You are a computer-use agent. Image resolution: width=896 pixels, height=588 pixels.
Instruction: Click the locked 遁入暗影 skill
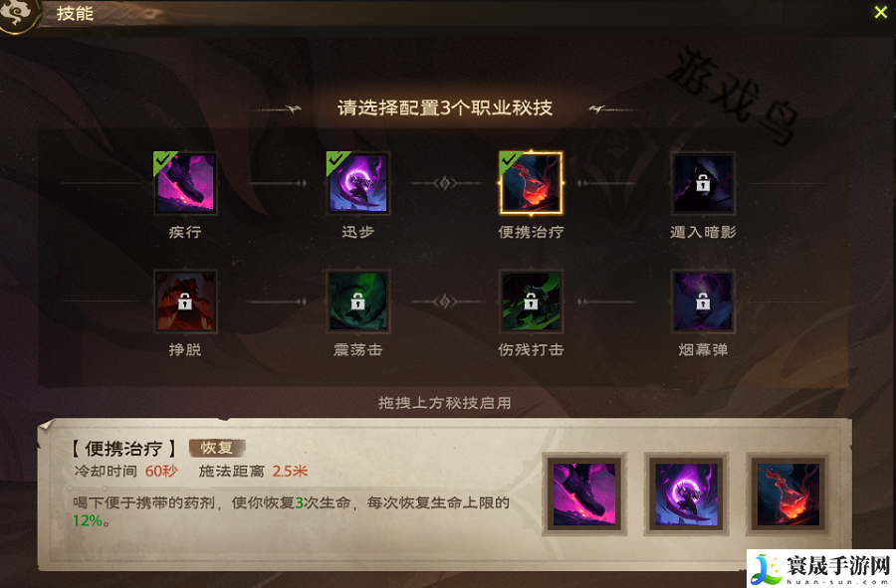click(703, 183)
